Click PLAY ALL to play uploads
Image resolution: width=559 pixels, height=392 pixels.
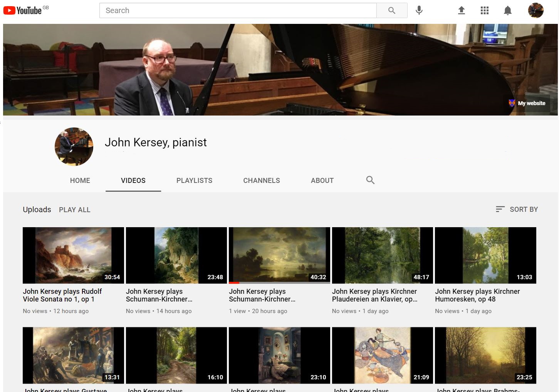click(74, 209)
